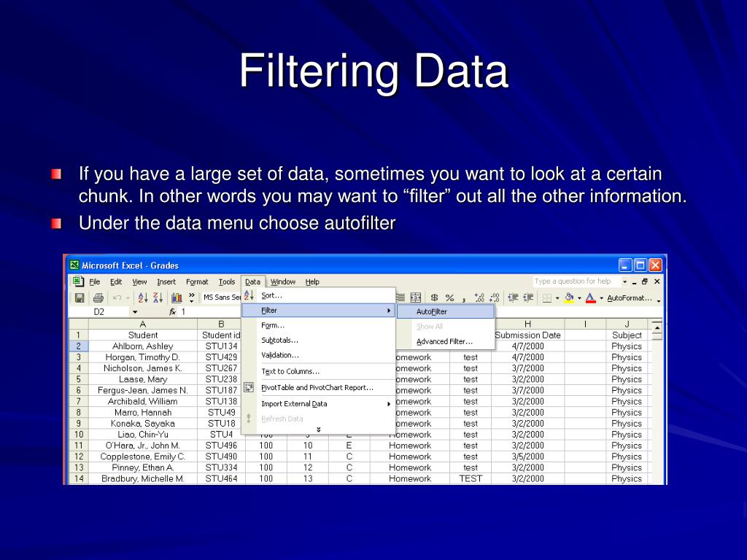Open the View menu
Image resolution: width=747 pixels, height=560 pixels.
click(x=139, y=282)
